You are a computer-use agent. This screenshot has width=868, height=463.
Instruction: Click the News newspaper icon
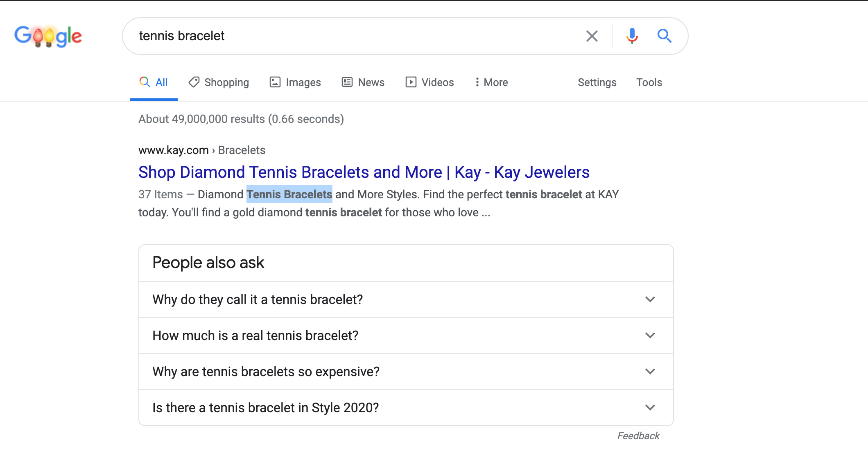point(346,82)
